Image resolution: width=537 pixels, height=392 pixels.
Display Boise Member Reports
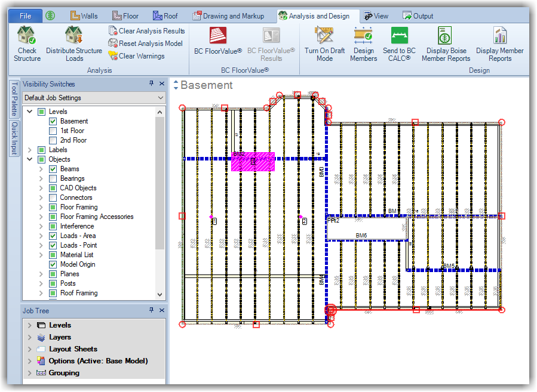[x=446, y=37]
